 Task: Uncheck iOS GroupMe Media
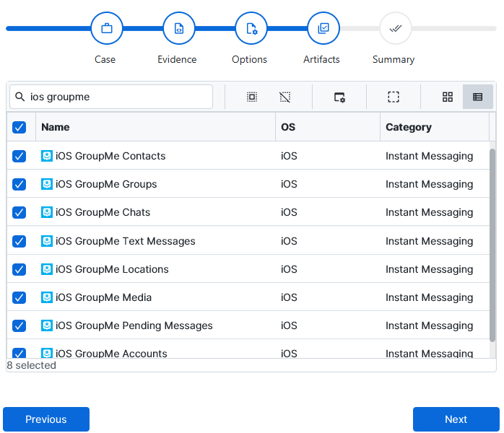19,298
